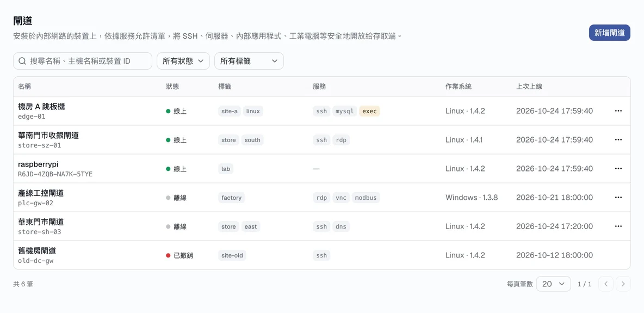Click the 已撤銷 status of 舊機房閘道

click(179, 255)
